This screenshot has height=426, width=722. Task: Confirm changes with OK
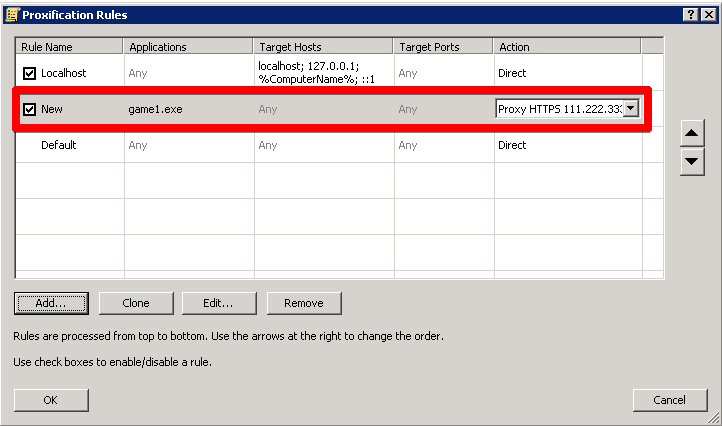pyautogui.click(x=51, y=400)
